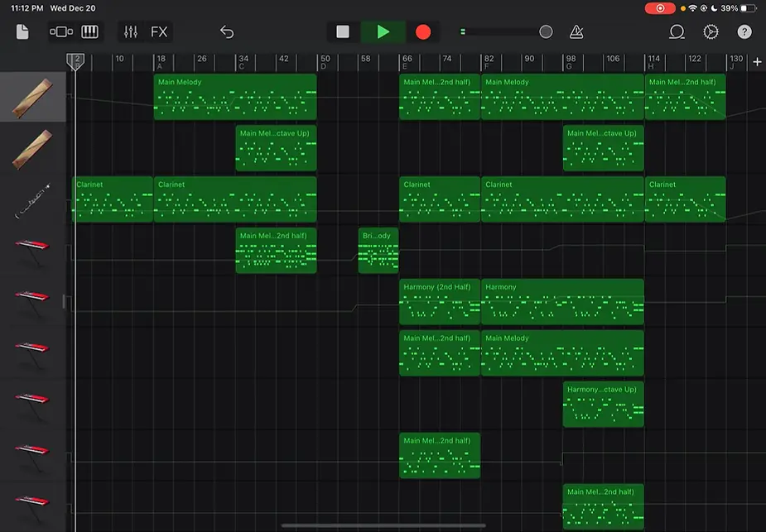Toggle the FX panel
Image resolution: width=766 pixels, height=532 pixels.
click(x=159, y=32)
